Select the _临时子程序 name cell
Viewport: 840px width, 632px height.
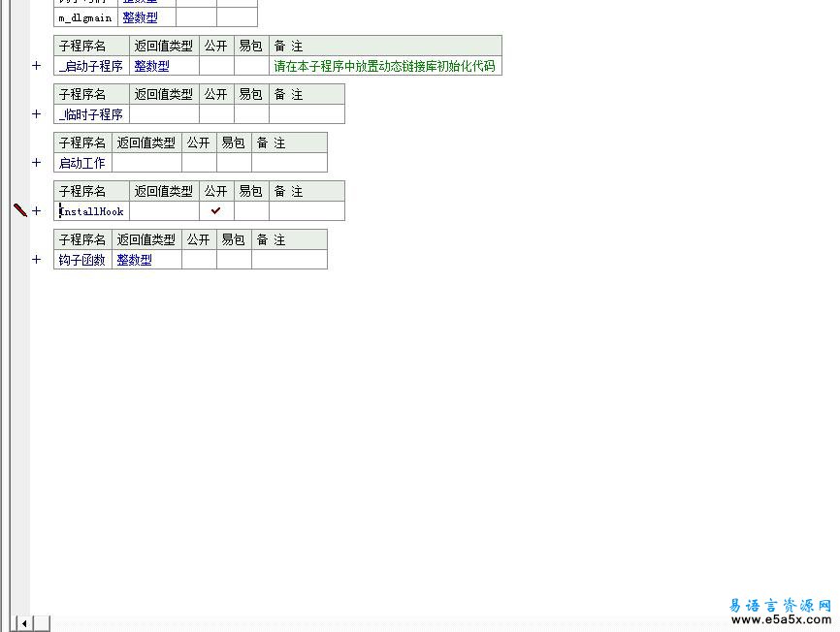91,114
